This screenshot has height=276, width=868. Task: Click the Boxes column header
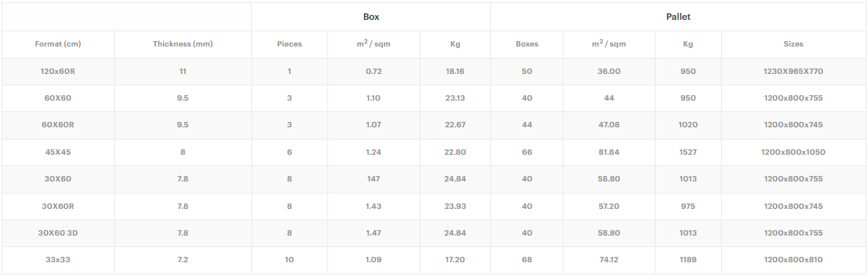pos(527,44)
